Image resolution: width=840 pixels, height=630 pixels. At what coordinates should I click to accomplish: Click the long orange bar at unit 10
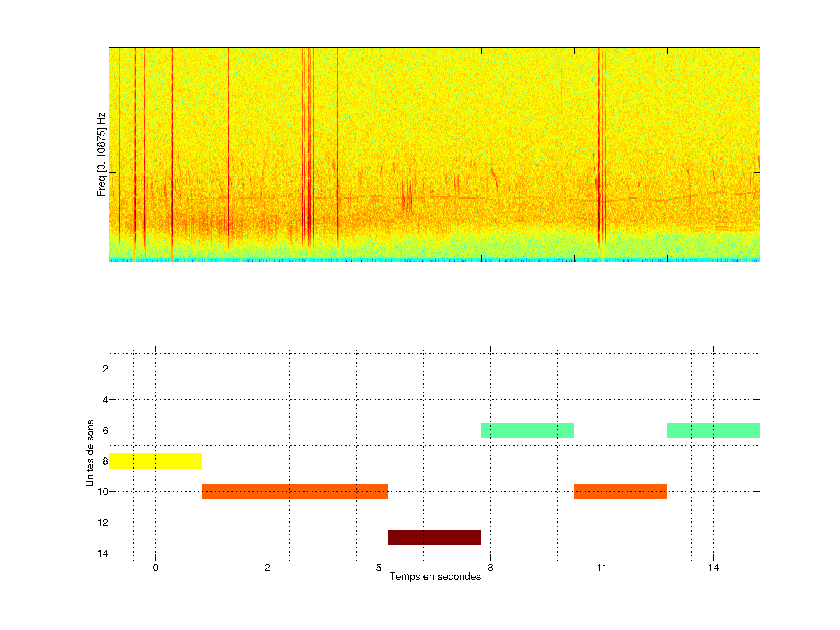tap(295, 491)
